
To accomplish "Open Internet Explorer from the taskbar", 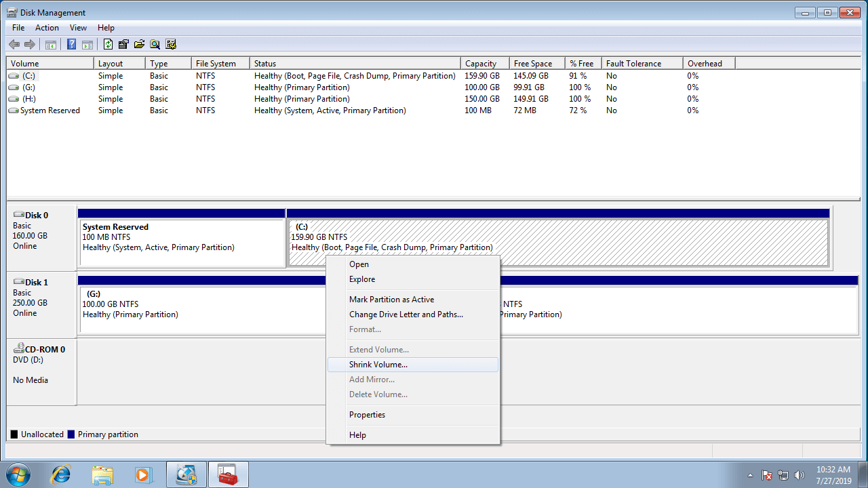I will pos(60,474).
